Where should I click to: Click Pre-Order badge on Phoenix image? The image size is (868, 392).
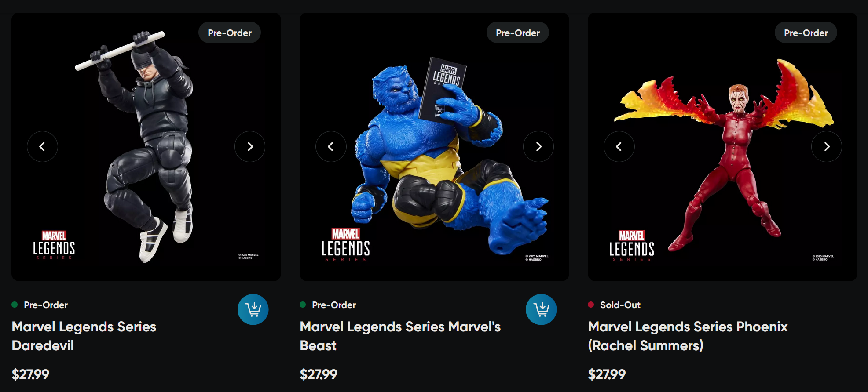[806, 33]
